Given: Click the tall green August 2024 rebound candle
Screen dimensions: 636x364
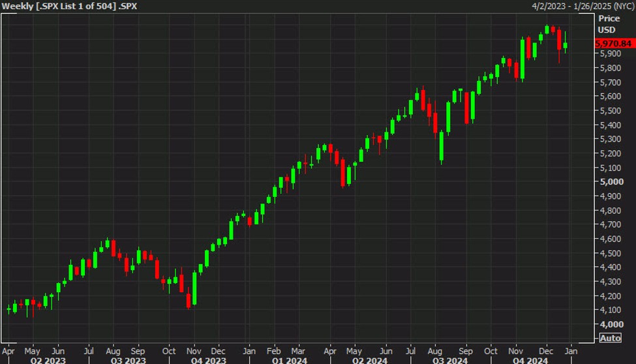Looking at the screenshot, I should tap(442, 145).
